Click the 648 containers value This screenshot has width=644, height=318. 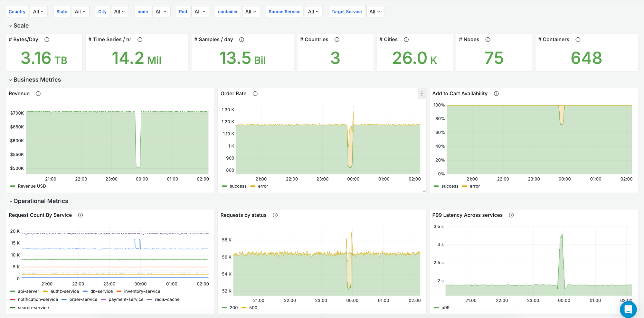tap(586, 58)
